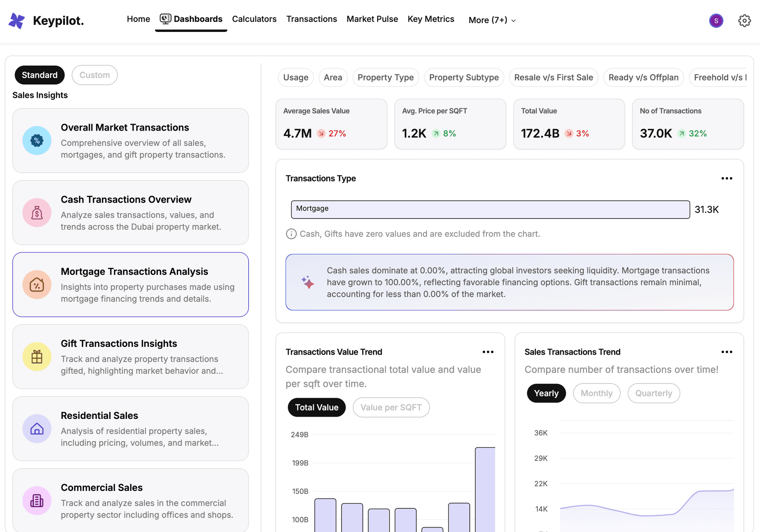The width and height of the screenshot is (760, 532).
Task: Click the info icon beside the excluded values note
Action: (291, 234)
